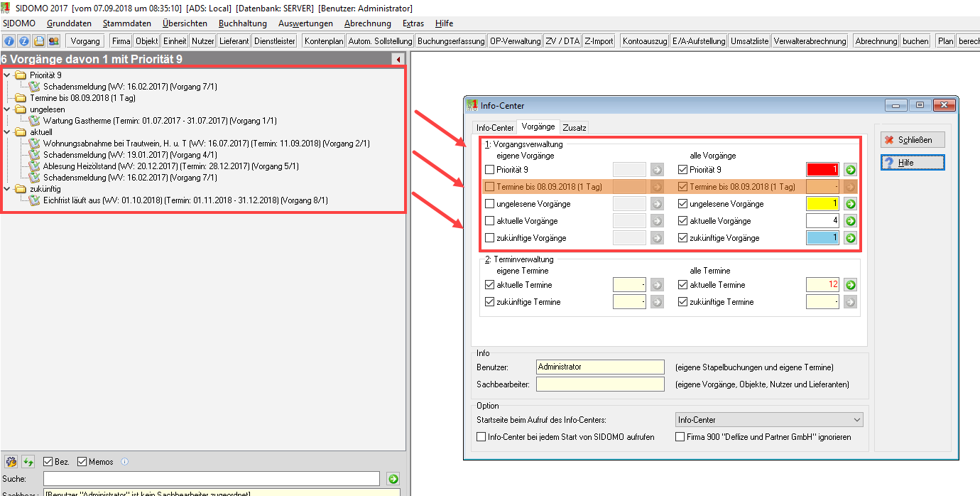
Task: Click the yellow ungelesene Vorgänge count field
Action: click(823, 204)
